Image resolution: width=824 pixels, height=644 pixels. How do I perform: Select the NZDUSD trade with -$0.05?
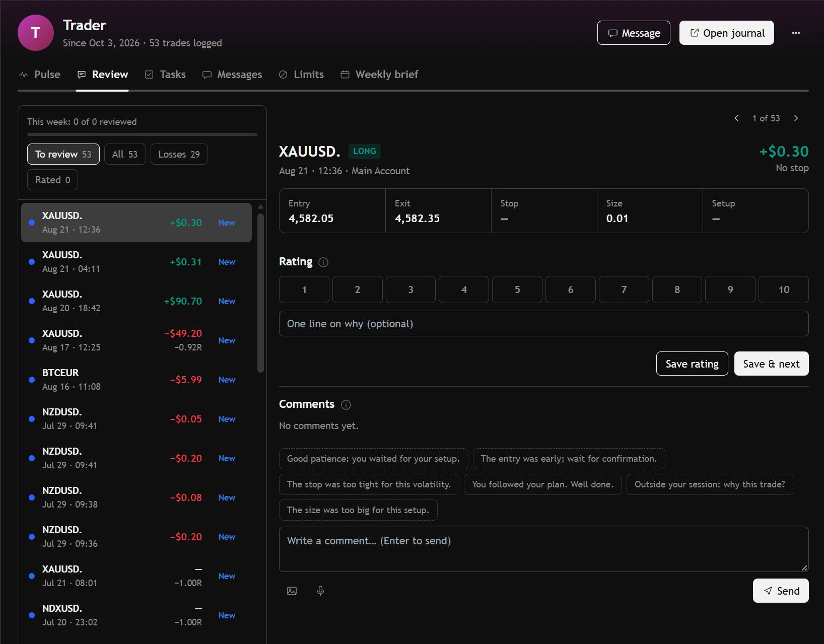click(136, 419)
